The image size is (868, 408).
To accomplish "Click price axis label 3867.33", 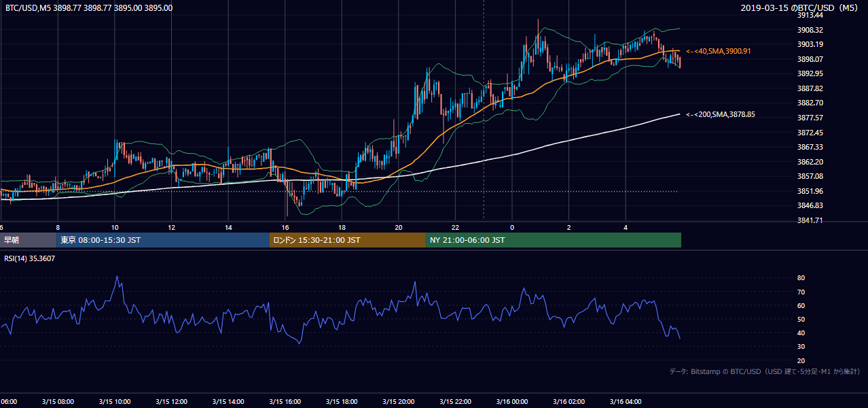I will click(810, 147).
